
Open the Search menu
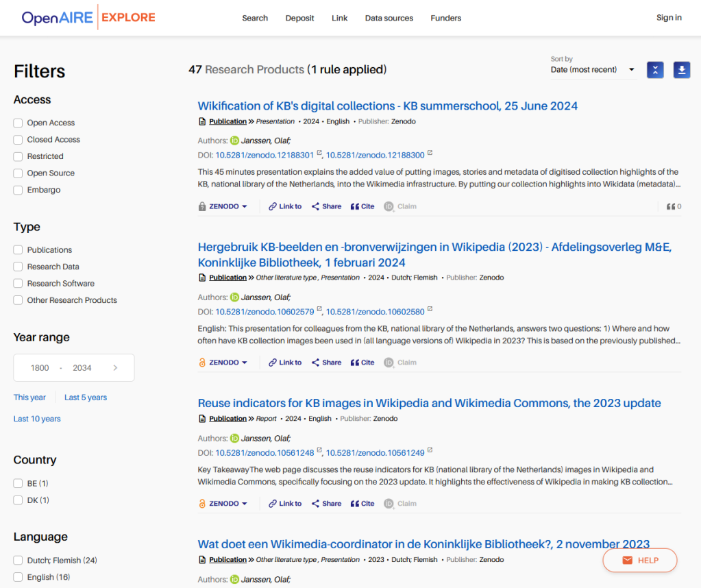coord(255,19)
